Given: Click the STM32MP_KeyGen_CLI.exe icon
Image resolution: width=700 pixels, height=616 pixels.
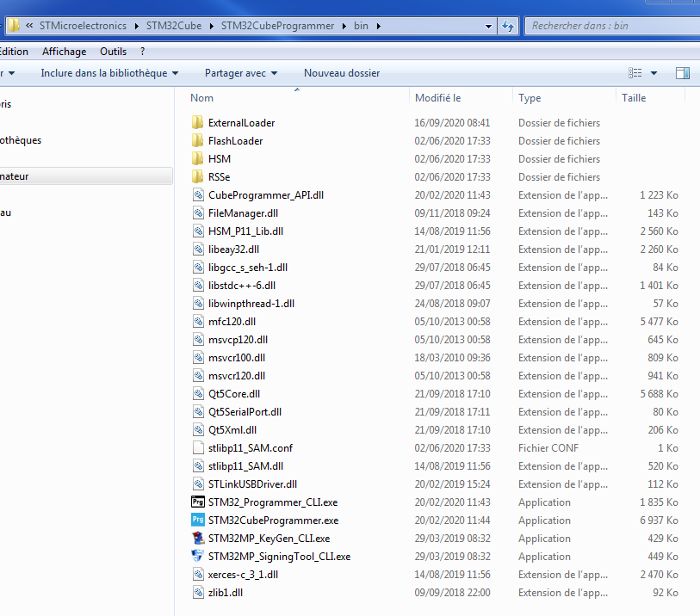Looking at the screenshot, I should [x=198, y=539].
